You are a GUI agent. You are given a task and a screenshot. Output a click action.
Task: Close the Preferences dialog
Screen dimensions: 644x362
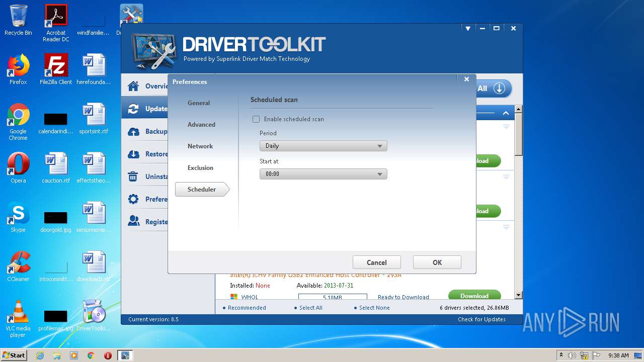(x=466, y=79)
